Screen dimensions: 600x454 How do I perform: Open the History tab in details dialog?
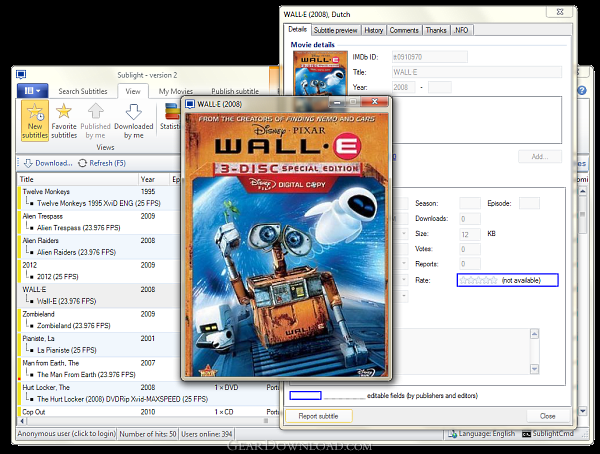coord(373,30)
